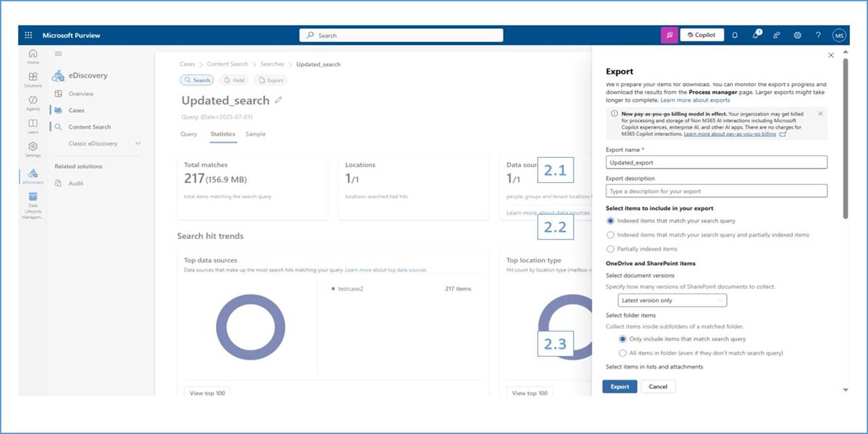The image size is (868, 434).
Task: Select the Hold pill button
Action: click(x=234, y=80)
